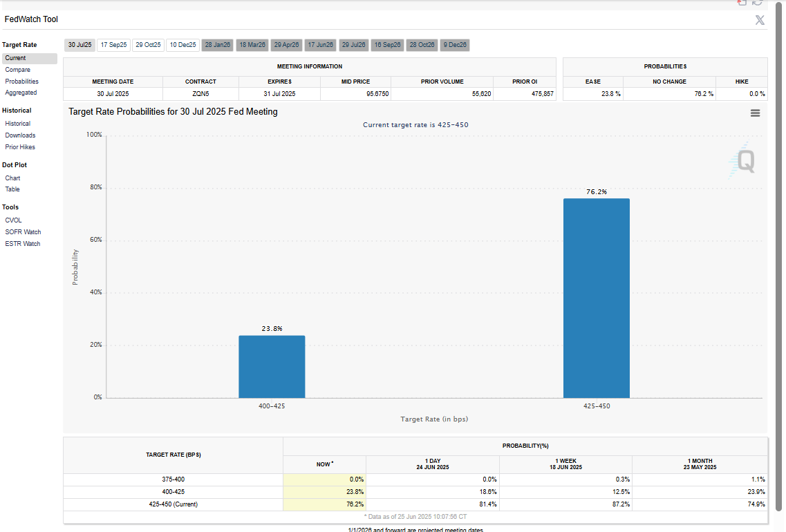Launch SOFR Watch from Tools
The width and height of the screenshot is (786, 532).
23,232
